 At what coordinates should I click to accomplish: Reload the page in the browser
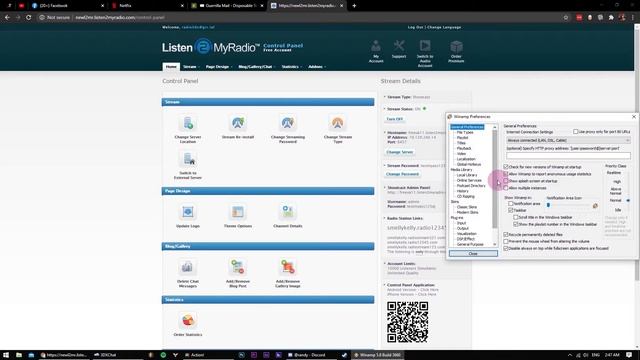[x=29, y=18]
